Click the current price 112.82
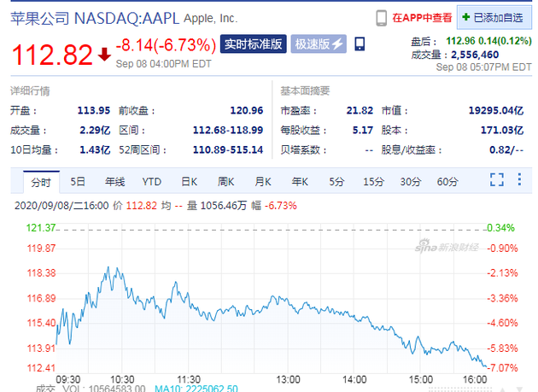 click(52, 55)
